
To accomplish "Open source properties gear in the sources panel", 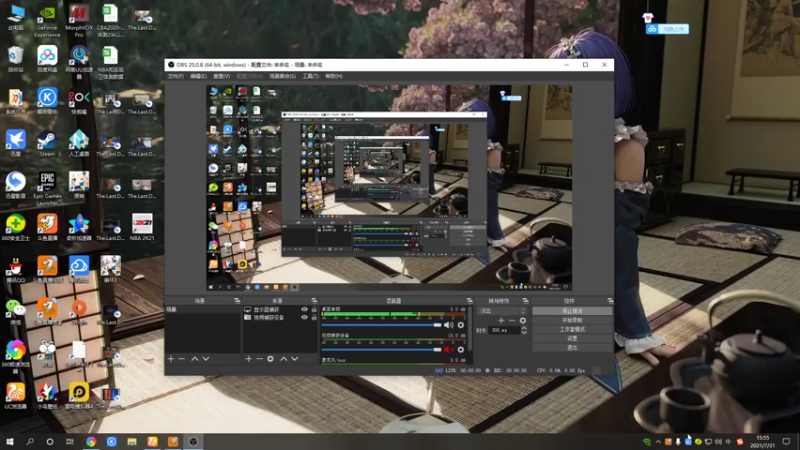I will point(270,359).
